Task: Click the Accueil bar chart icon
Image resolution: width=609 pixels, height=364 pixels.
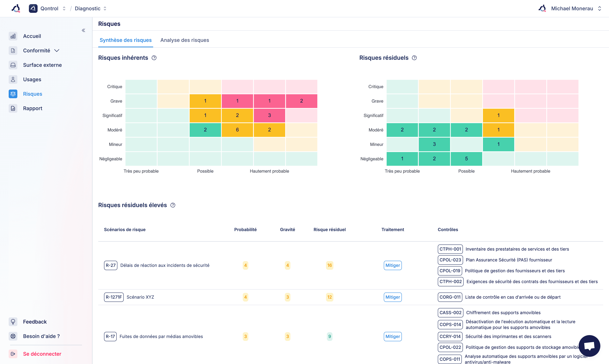Action: (x=13, y=36)
